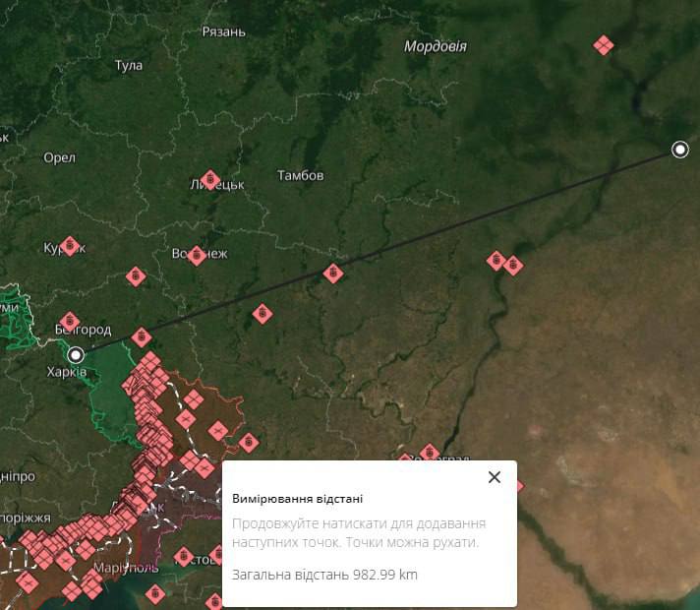Select the unit marker east of Мордовія
The height and width of the screenshot is (610, 700).
(x=604, y=45)
